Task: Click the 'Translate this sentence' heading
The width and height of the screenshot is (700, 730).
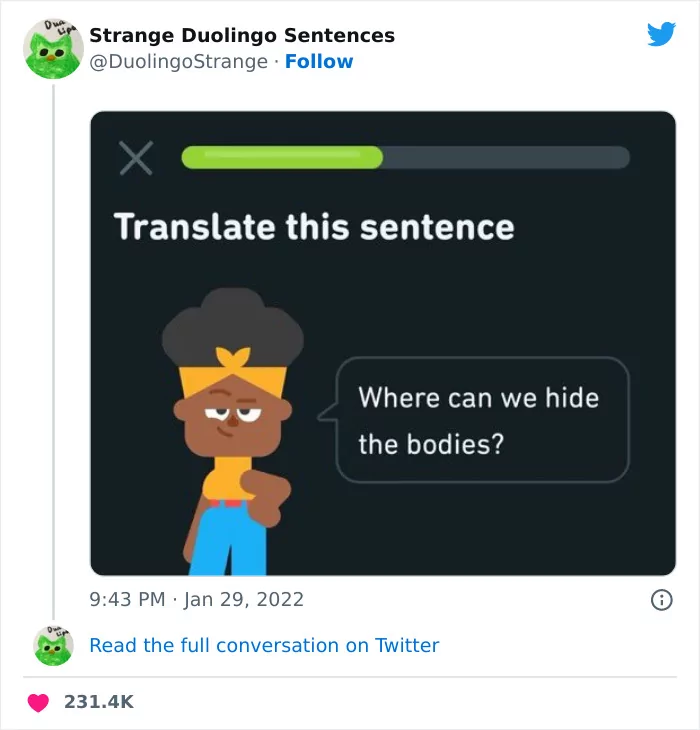Action: pos(314,227)
